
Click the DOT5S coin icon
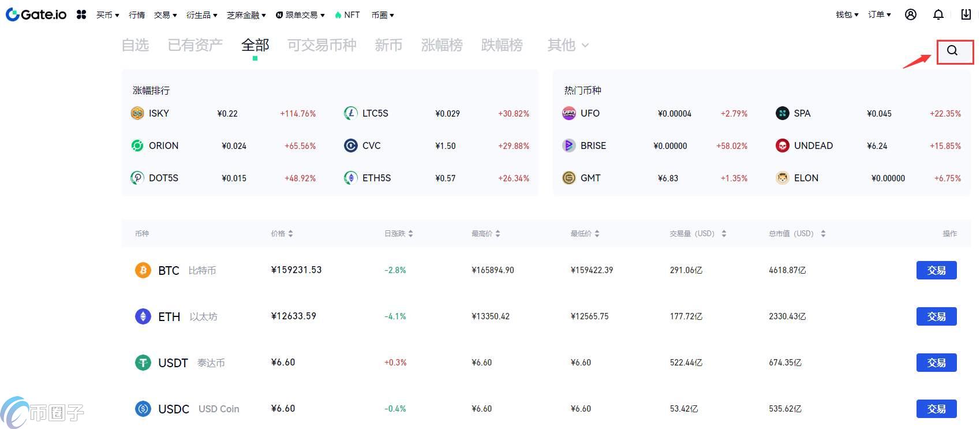click(x=137, y=178)
